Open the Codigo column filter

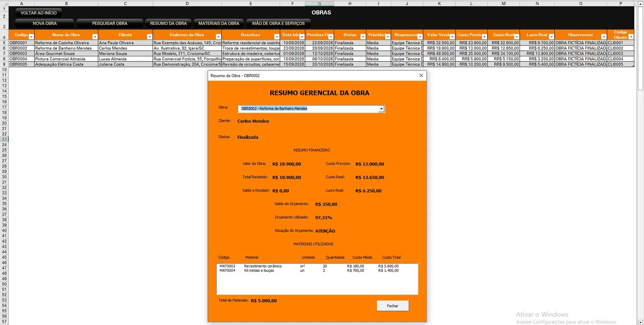pos(31,37)
